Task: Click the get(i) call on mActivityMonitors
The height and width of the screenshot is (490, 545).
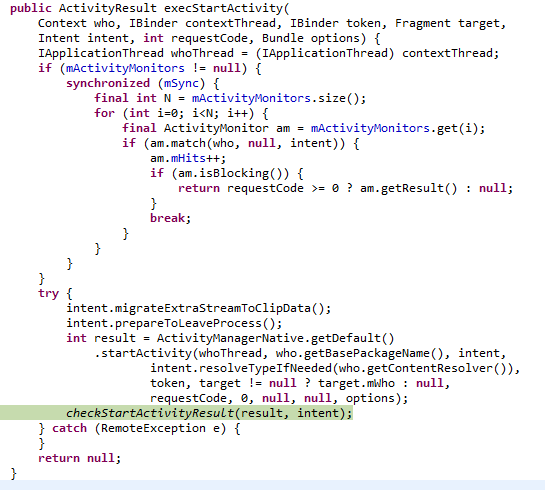Action: click(457, 128)
